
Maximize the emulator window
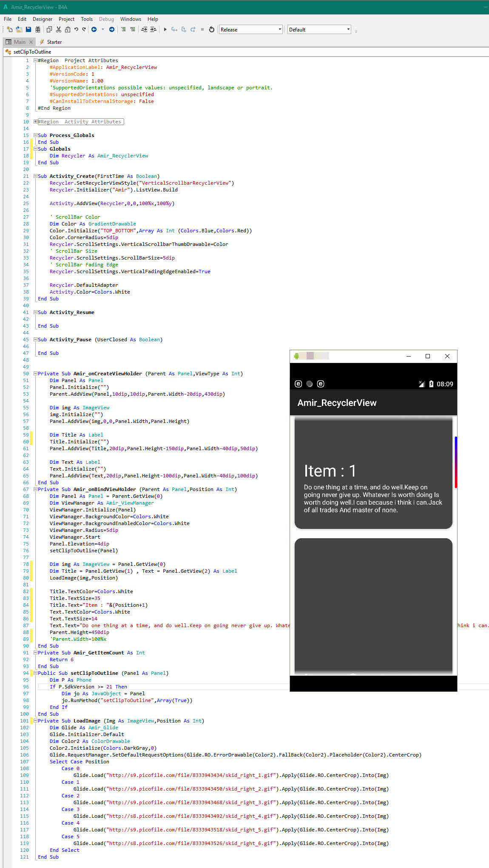point(428,356)
